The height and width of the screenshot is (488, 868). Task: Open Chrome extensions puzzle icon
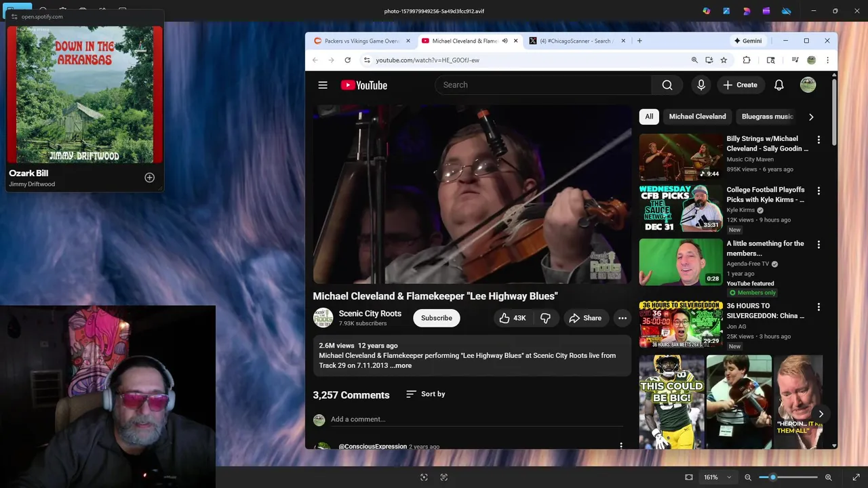coord(747,60)
